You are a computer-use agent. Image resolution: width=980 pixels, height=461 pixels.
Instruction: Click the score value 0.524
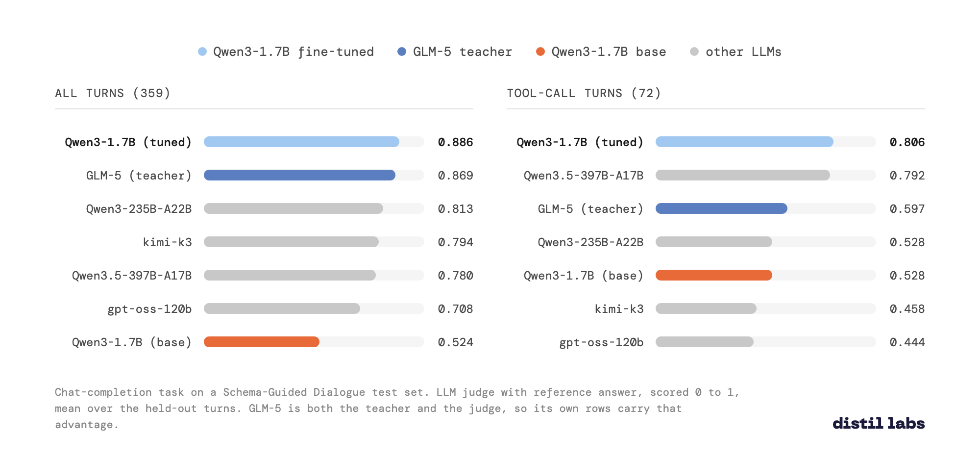pos(456,342)
